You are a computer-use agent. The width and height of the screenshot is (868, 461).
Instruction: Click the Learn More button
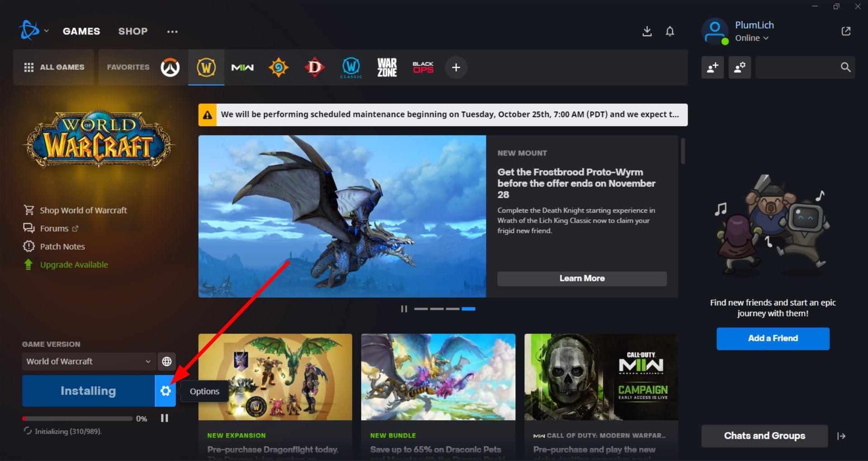tap(582, 278)
